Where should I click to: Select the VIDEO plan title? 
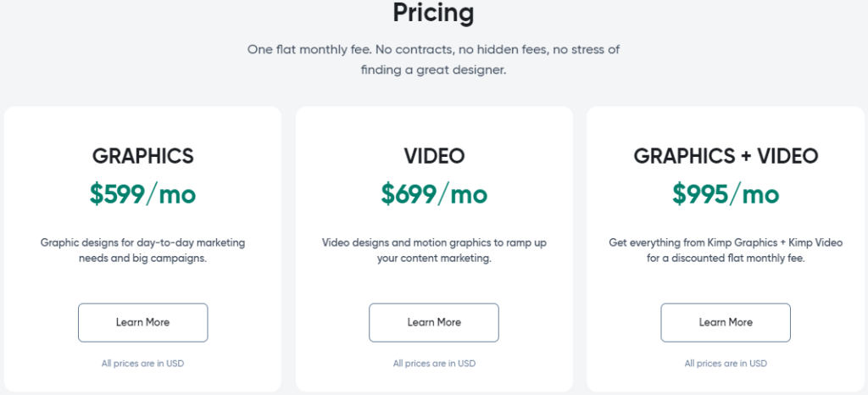tap(434, 156)
